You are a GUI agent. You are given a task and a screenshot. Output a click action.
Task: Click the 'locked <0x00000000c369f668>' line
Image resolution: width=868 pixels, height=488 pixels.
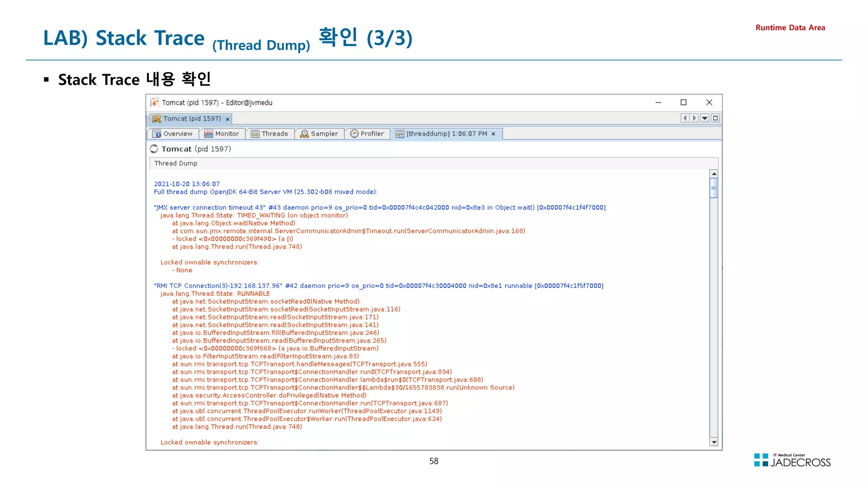275,349
